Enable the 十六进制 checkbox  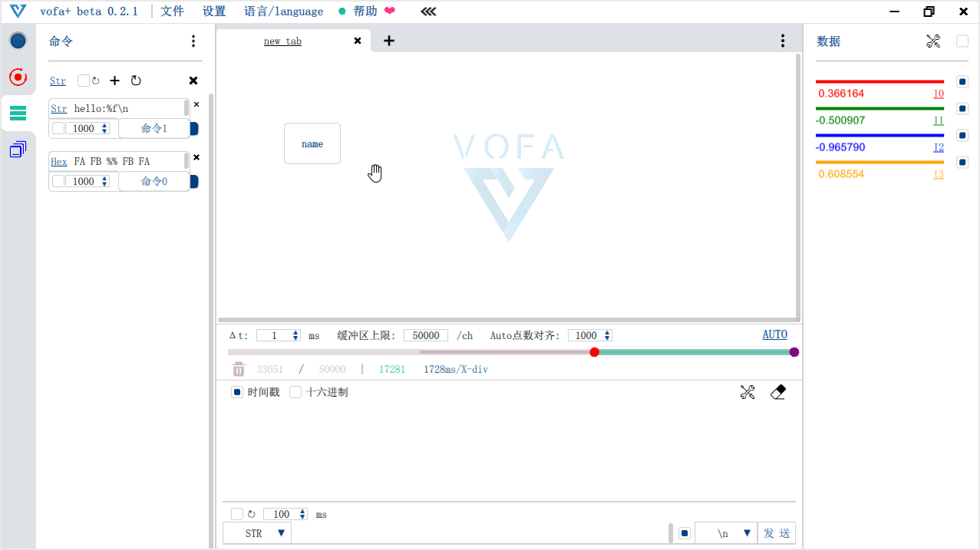coord(295,392)
